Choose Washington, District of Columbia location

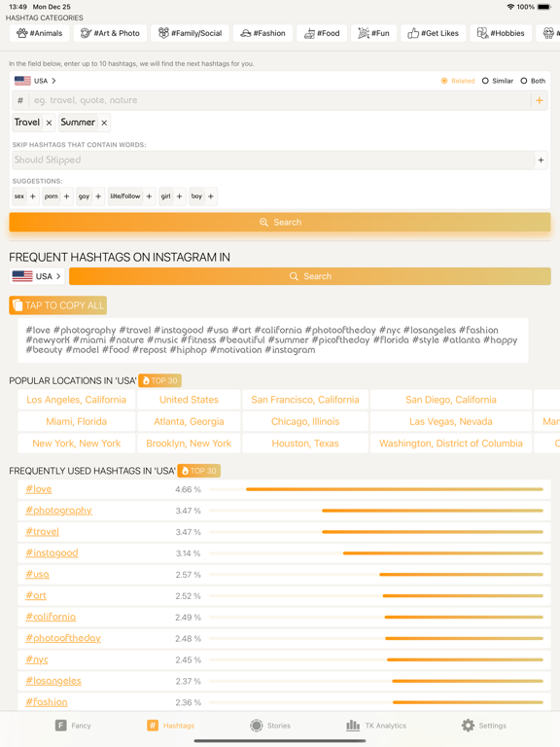pos(451,444)
